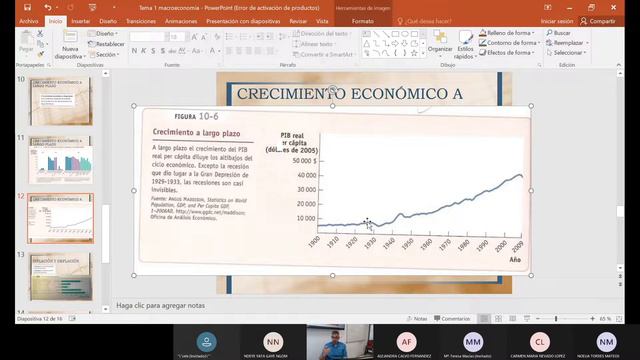Clear all text formatting
This screenshot has width=640, height=360.
tap(217, 37)
